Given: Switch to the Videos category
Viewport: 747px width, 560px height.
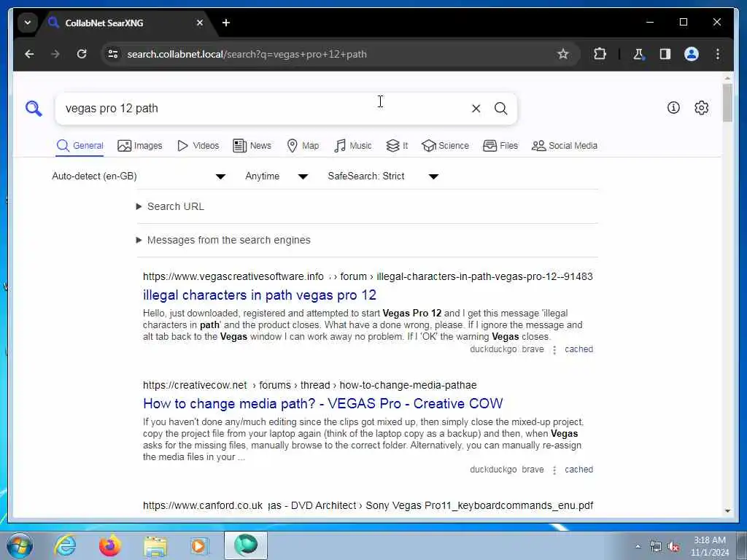Looking at the screenshot, I should [x=198, y=146].
